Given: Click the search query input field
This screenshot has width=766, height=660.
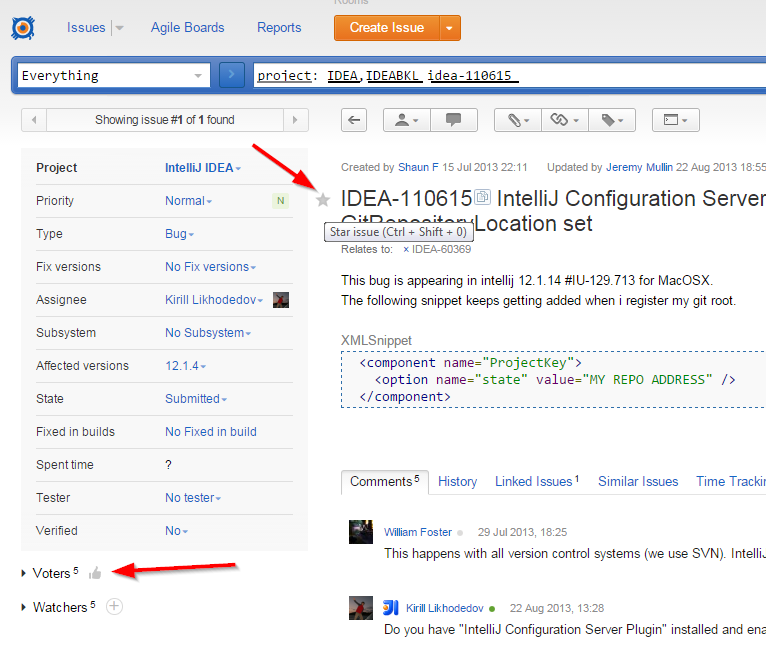Looking at the screenshot, I should click(x=510, y=75).
